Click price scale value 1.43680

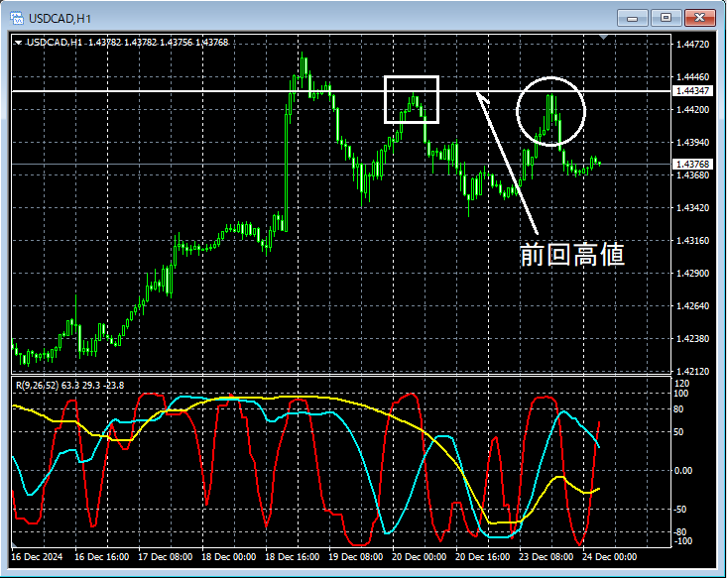tap(692, 175)
